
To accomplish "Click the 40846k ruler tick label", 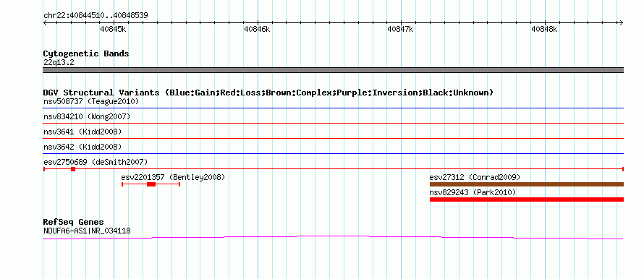I will [x=257, y=29].
